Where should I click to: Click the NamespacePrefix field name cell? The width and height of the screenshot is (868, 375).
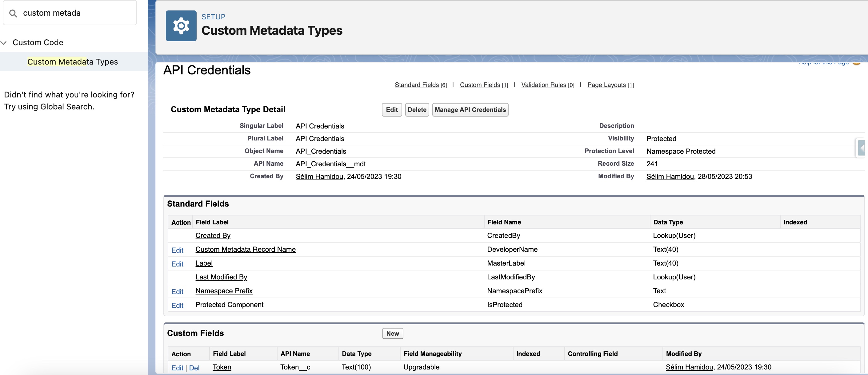click(514, 291)
